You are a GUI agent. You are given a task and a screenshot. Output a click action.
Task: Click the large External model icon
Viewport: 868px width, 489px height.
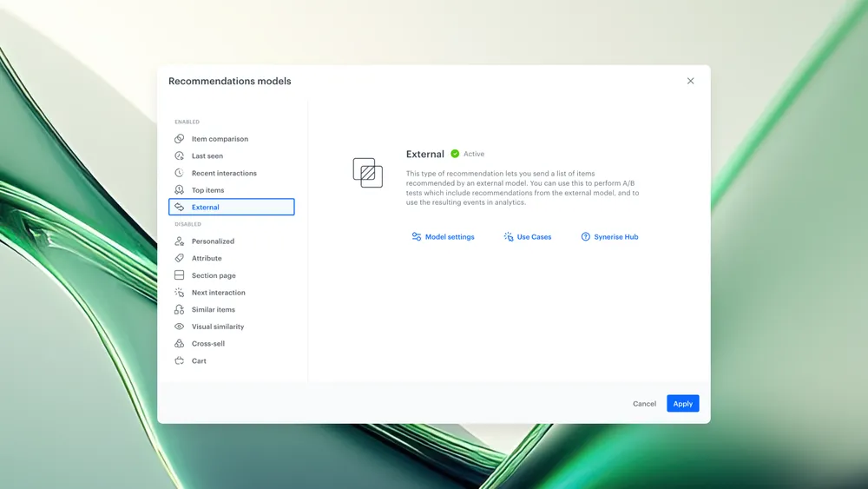click(x=368, y=172)
